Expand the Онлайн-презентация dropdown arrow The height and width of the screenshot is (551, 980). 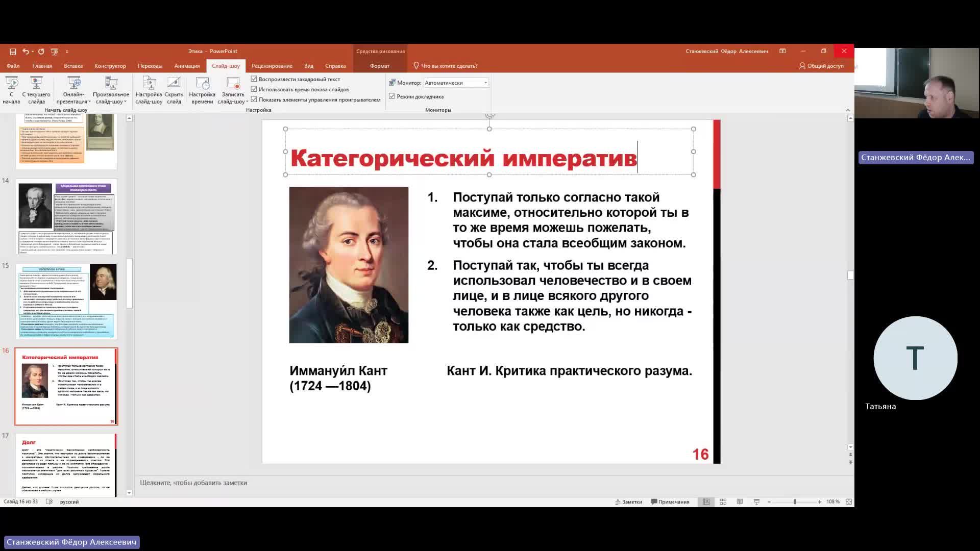pyautogui.click(x=89, y=102)
